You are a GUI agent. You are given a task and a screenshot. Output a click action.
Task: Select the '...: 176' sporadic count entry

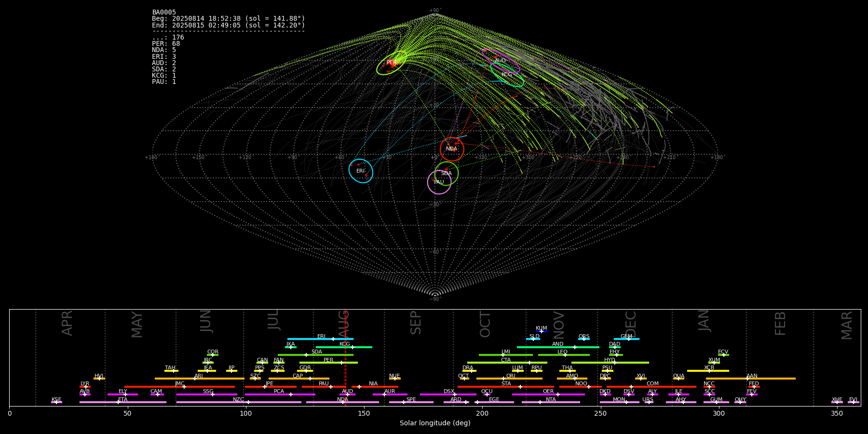point(168,38)
